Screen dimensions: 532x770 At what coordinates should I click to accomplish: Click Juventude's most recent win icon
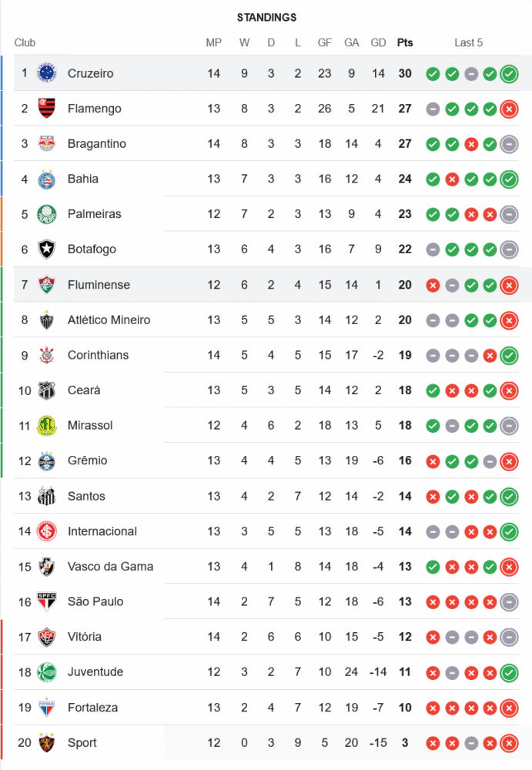(508, 673)
